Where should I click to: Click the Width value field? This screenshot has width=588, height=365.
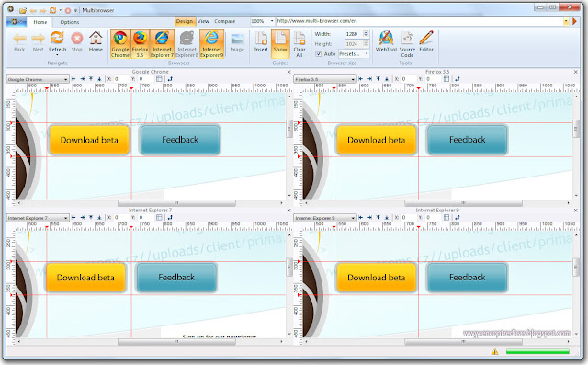click(353, 34)
